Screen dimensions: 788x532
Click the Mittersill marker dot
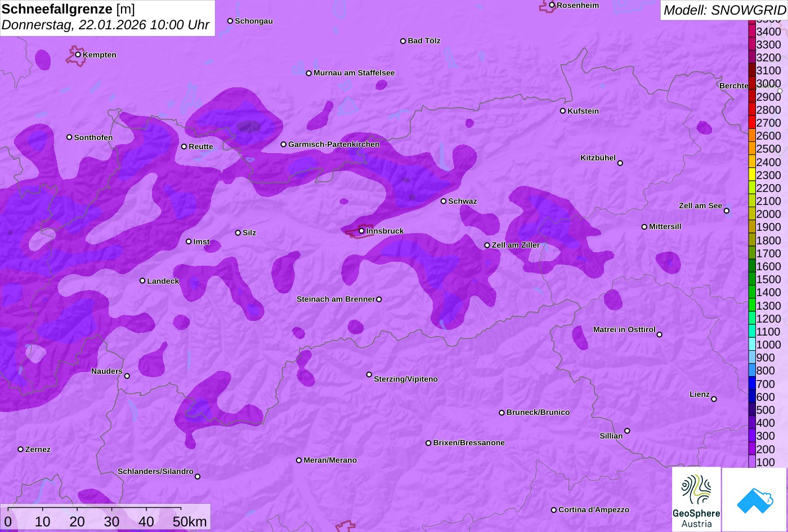(x=644, y=227)
